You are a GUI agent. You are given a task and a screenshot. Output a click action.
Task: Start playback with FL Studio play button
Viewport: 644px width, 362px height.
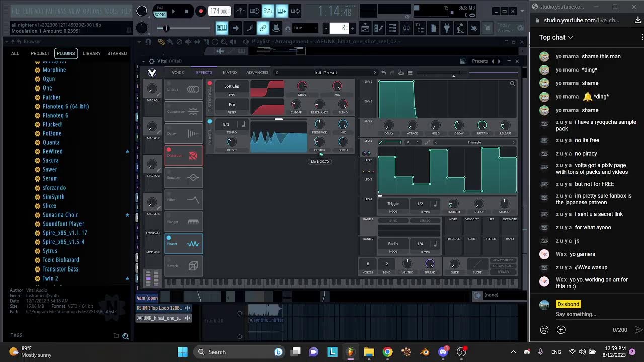pos(173,11)
